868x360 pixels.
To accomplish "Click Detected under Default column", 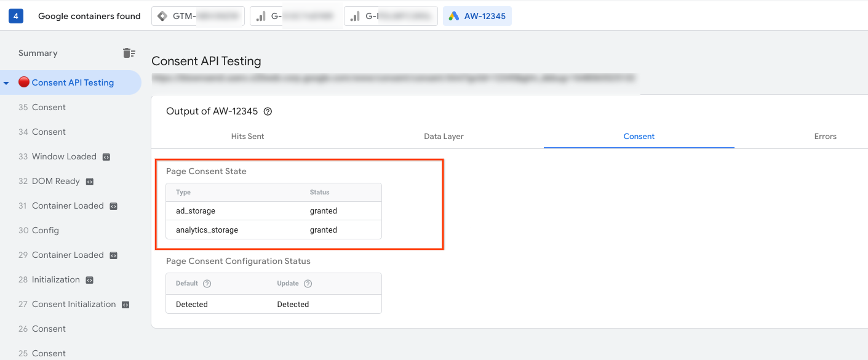I will click(192, 304).
